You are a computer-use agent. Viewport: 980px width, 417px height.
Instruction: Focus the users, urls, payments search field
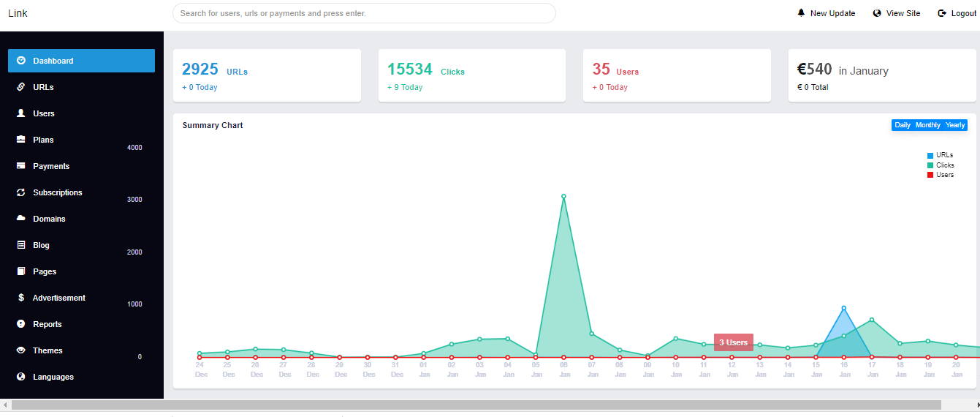tap(364, 13)
